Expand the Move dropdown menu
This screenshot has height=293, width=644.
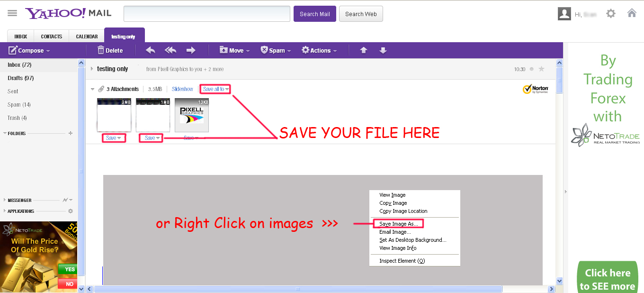[x=234, y=50]
